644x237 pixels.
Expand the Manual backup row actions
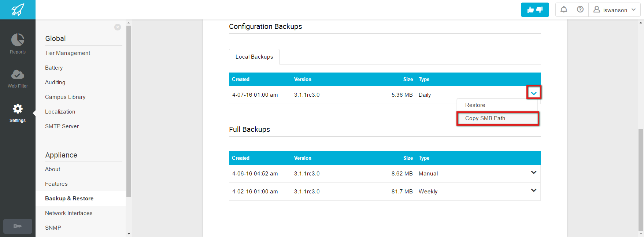coord(534,173)
